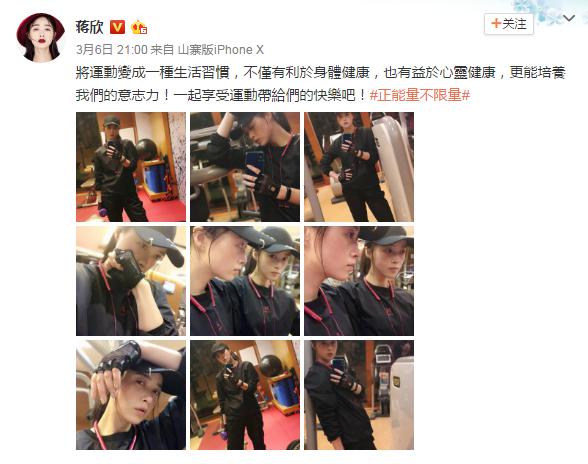The width and height of the screenshot is (588, 464).
Task: Follow the user with the 关注 button
Action: point(509,24)
